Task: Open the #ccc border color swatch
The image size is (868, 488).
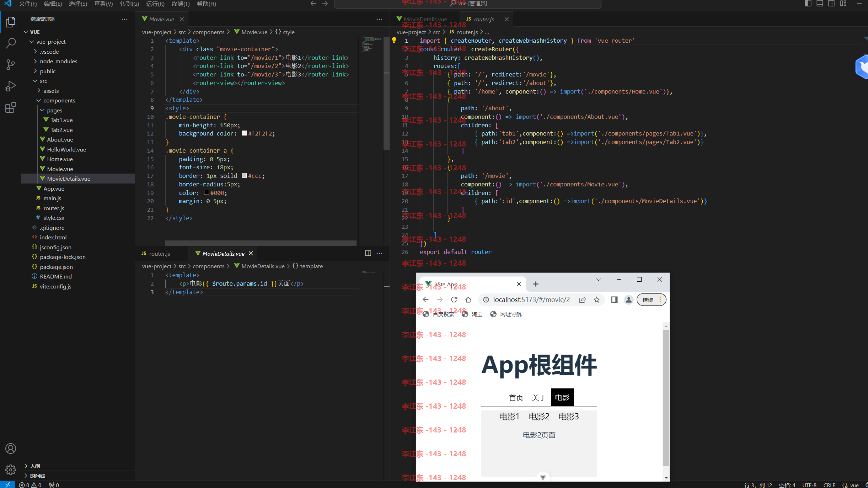Action: [244, 175]
